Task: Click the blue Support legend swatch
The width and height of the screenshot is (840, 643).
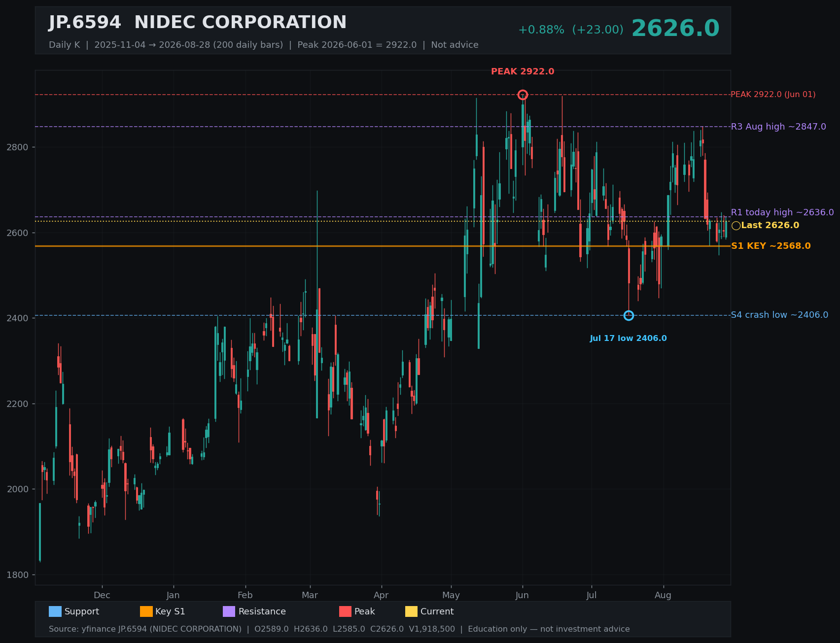Action: [55, 611]
